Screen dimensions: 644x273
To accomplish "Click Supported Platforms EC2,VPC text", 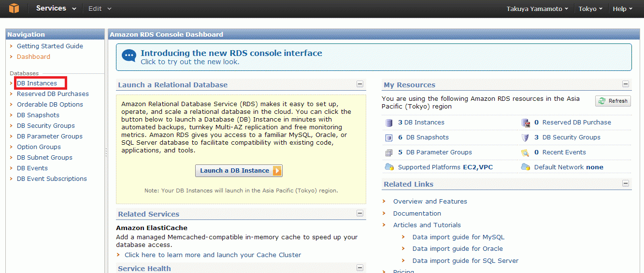I will [445, 167].
